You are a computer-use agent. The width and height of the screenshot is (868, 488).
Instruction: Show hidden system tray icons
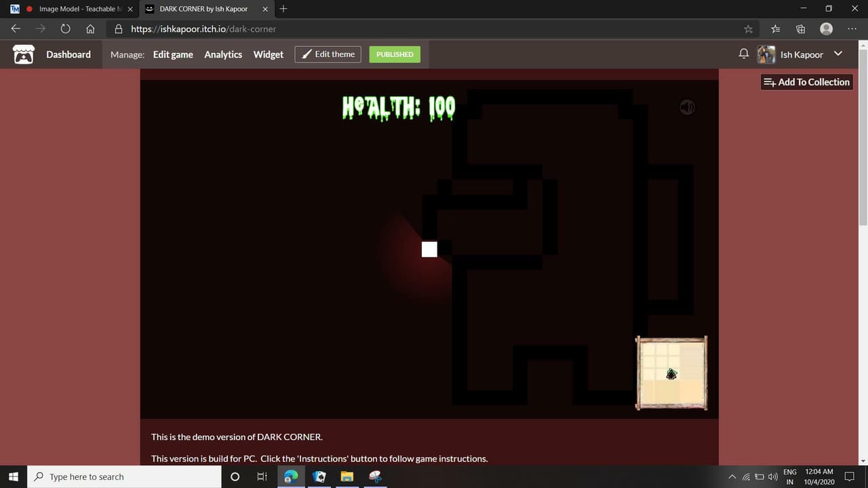click(732, 477)
